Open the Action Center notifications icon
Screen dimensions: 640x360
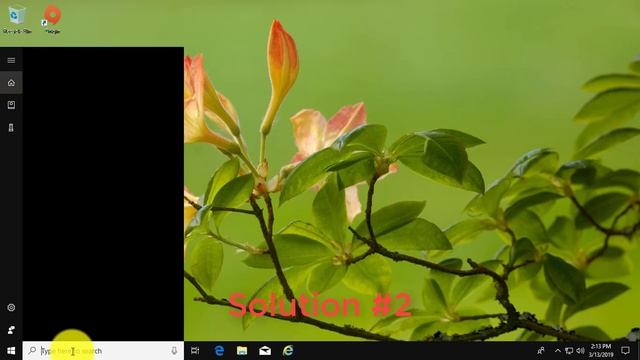[625, 351]
